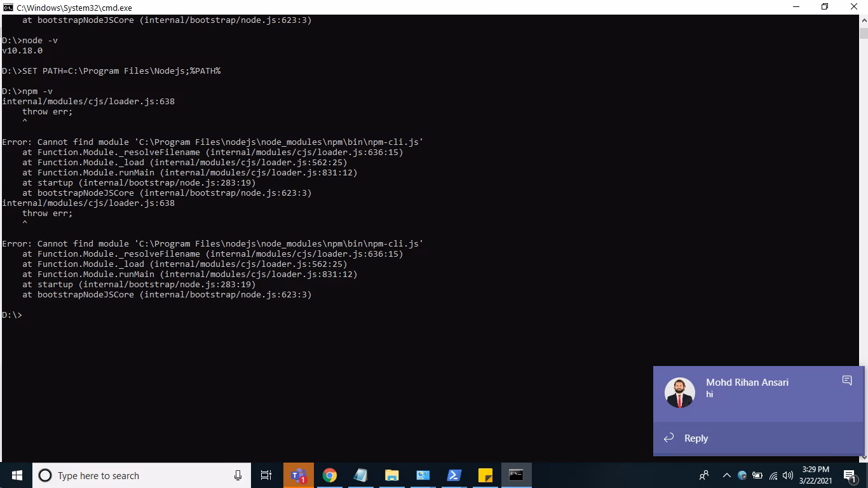The height and width of the screenshot is (488, 868).
Task: Expand hidden system tray icons
Action: (x=726, y=475)
